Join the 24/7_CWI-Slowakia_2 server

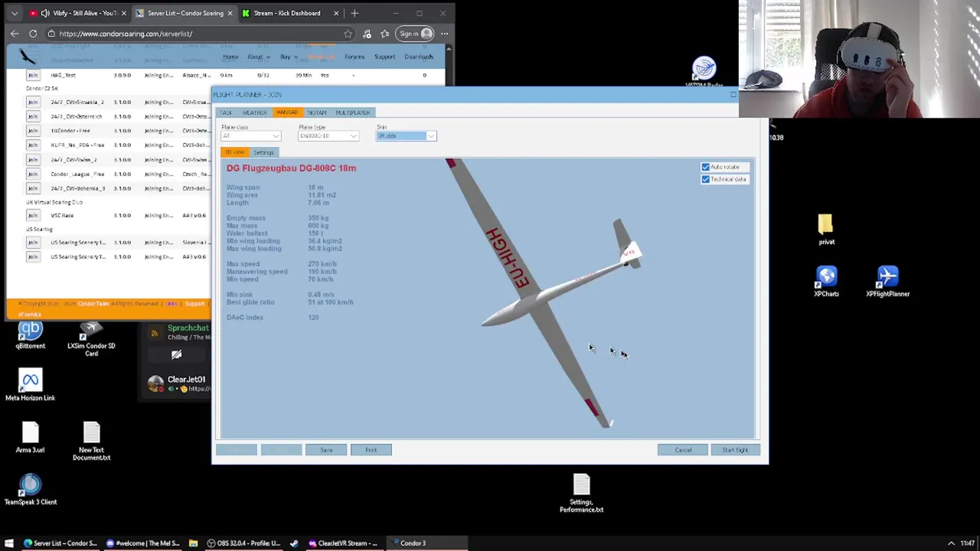point(33,102)
